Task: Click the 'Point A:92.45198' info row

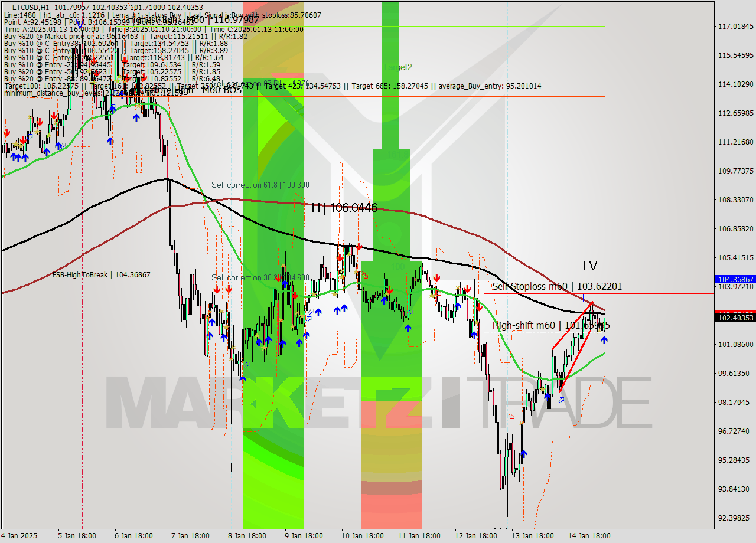Action: click(100, 22)
